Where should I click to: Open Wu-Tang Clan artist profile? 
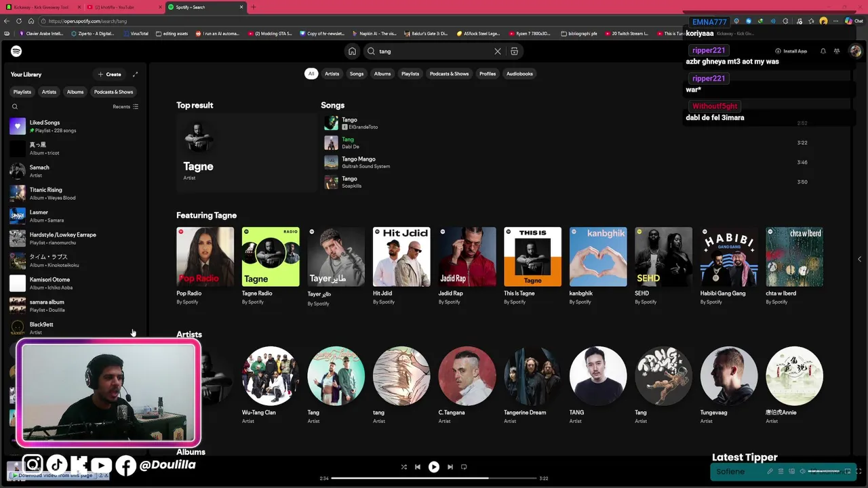click(x=271, y=385)
